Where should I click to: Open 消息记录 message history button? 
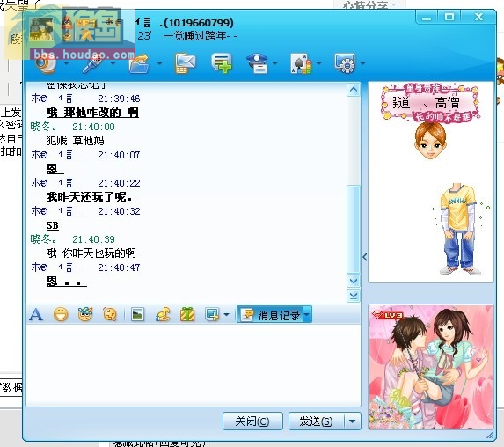[271, 315]
